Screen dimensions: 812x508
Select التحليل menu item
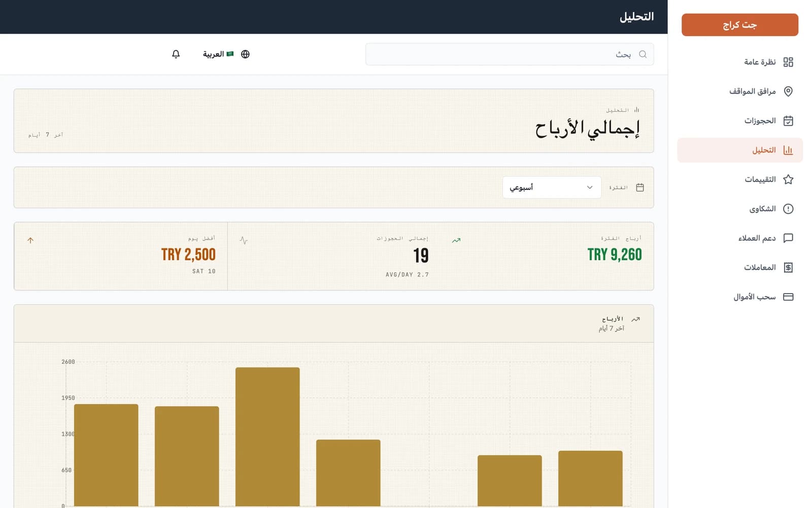coord(740,150)
